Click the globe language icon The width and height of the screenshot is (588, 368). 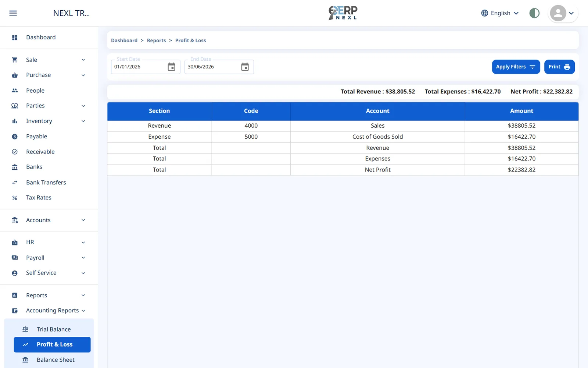485,13
